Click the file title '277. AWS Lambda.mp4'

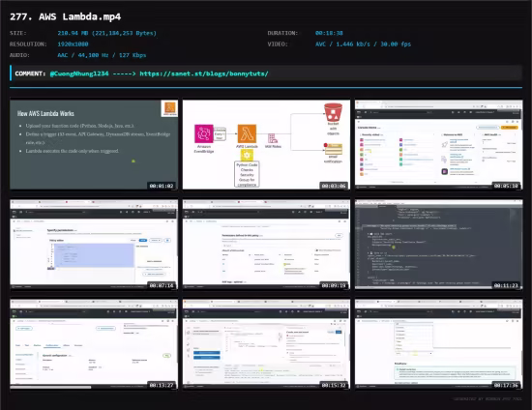coord(65,16)
